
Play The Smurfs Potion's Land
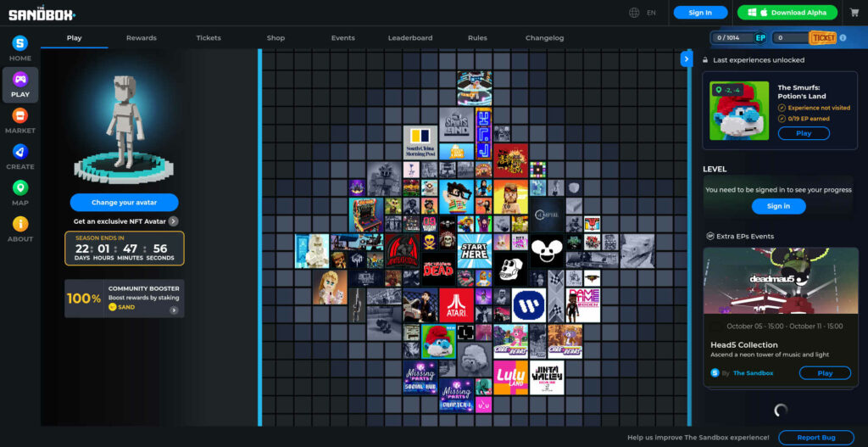tap(804, 133)
